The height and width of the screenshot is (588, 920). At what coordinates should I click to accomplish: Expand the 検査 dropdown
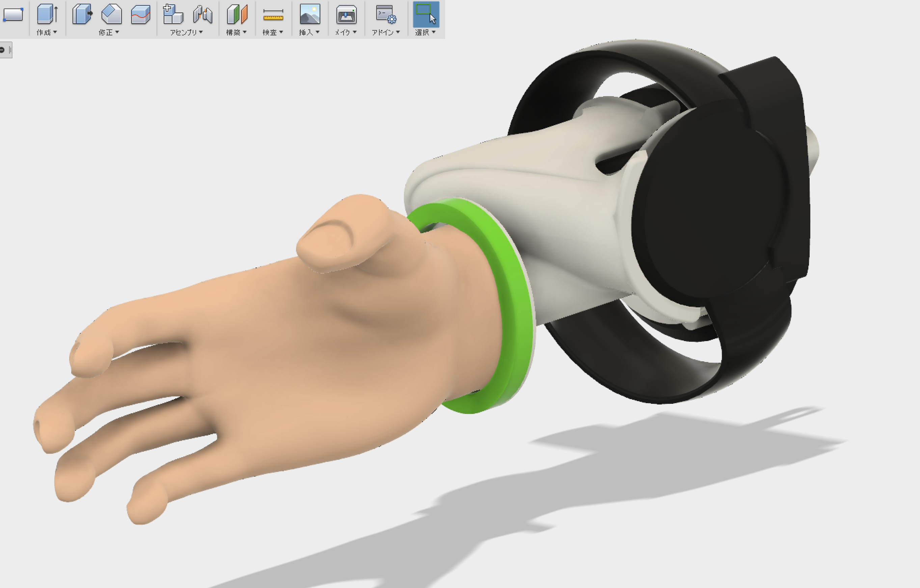(273, 32)
